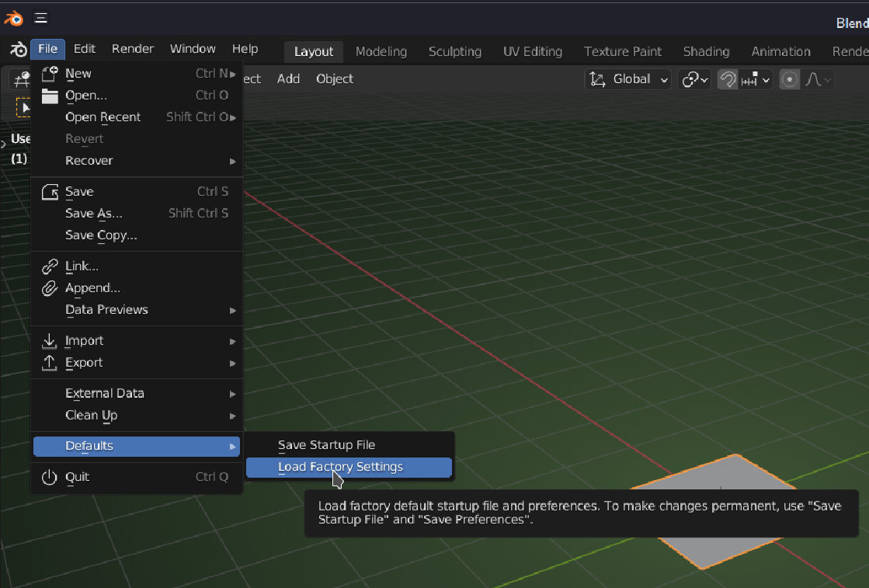Open the Global transform orientation dropdown
The height and width of the screenshot is (588, 869).
(x=628, y=79)
